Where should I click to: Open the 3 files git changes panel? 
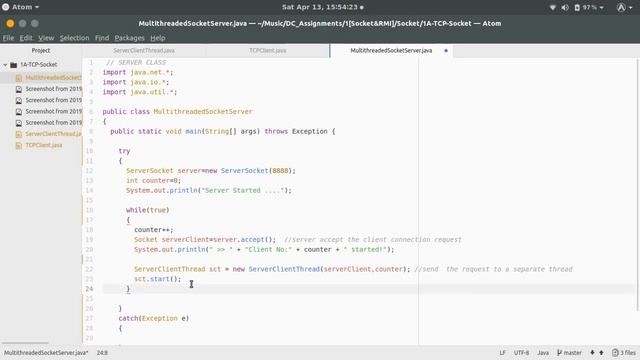[x=624, y=353]
